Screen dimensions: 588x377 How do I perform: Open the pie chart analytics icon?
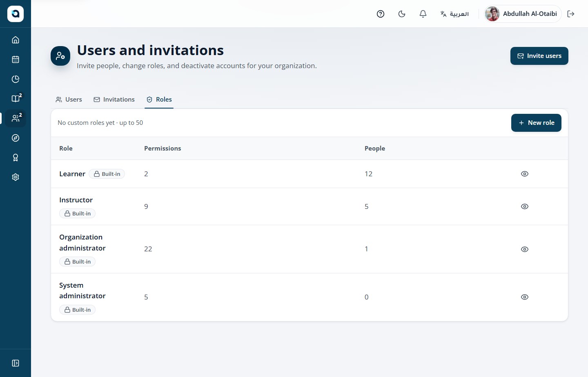click(16, 79)
